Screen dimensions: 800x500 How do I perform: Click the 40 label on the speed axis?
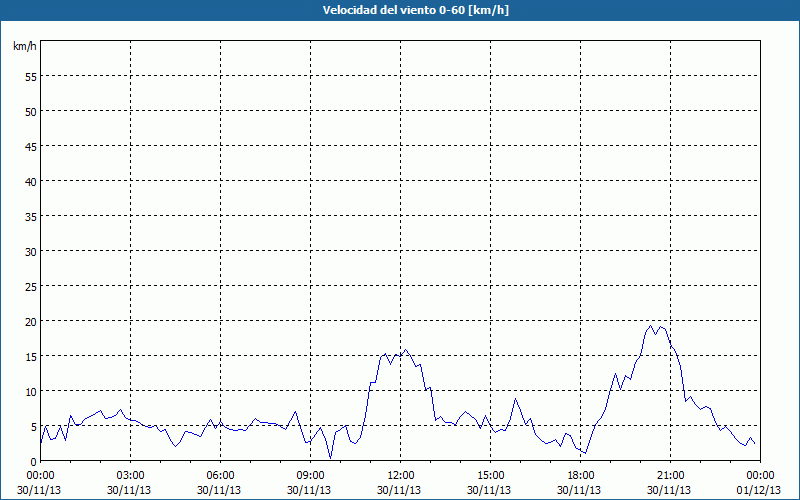pyautogui.click(x=31, y=181)
